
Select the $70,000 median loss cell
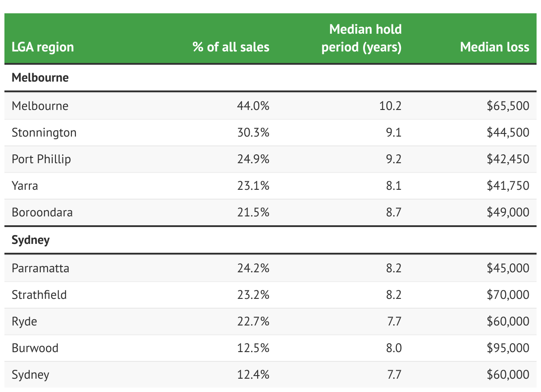coord(508,295)
